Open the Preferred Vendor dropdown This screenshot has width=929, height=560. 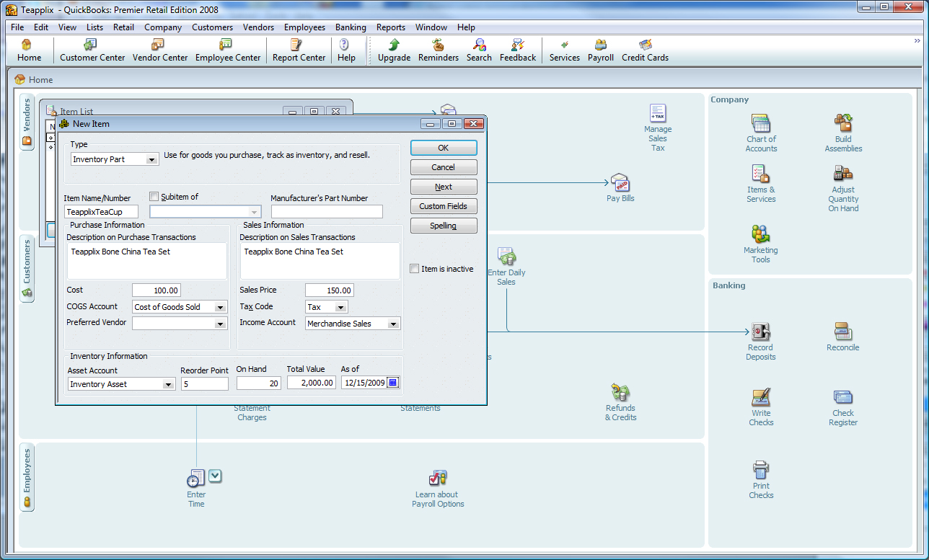tap(221, 324)
